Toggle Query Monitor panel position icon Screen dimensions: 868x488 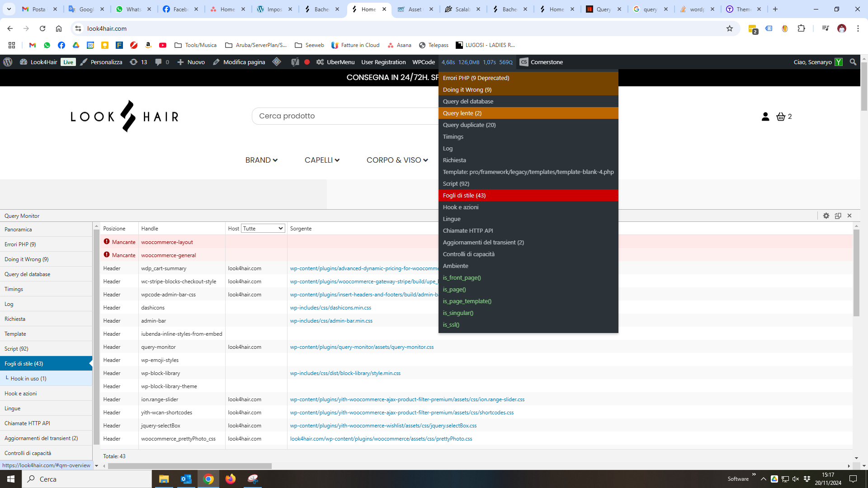click(x=838, y=216)
